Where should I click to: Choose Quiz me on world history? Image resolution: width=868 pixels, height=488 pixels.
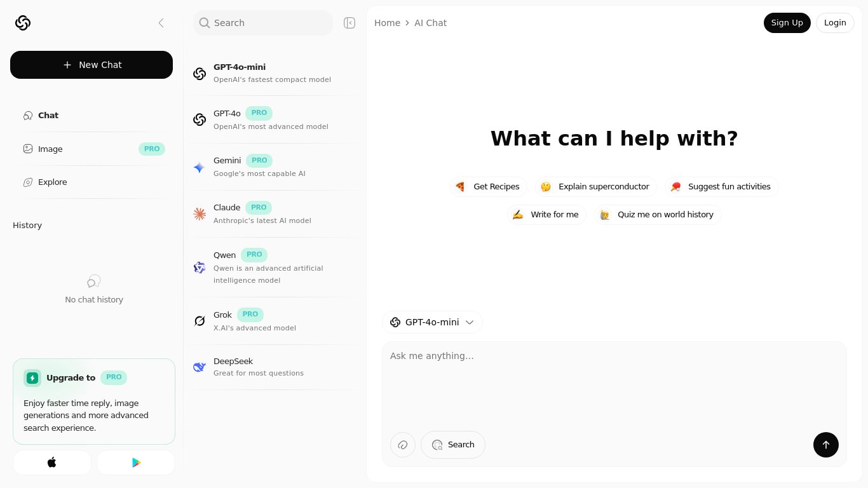658,215
